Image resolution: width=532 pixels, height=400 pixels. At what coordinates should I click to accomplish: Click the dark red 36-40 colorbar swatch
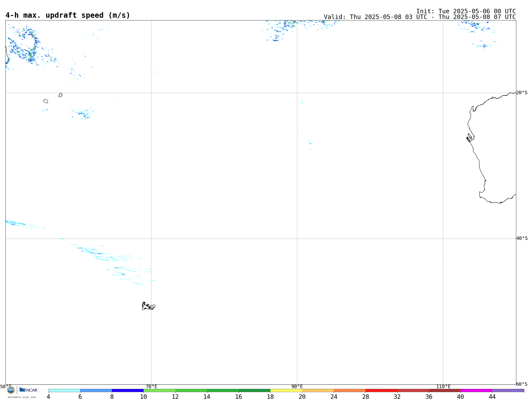tap(445, 390)
